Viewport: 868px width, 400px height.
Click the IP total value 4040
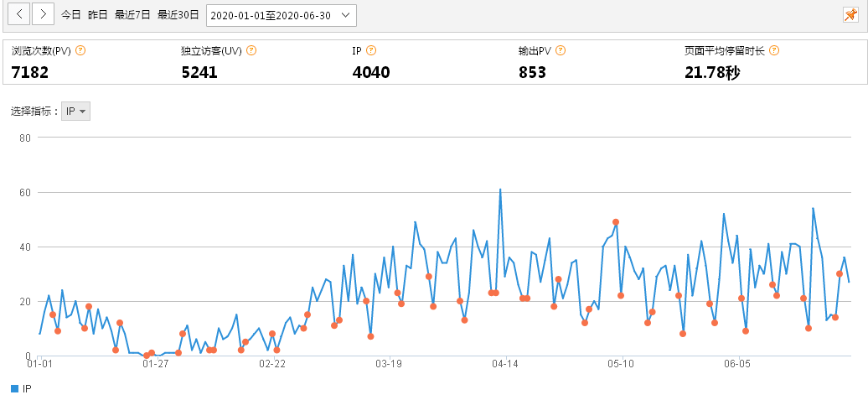click(x=371, y=72)
